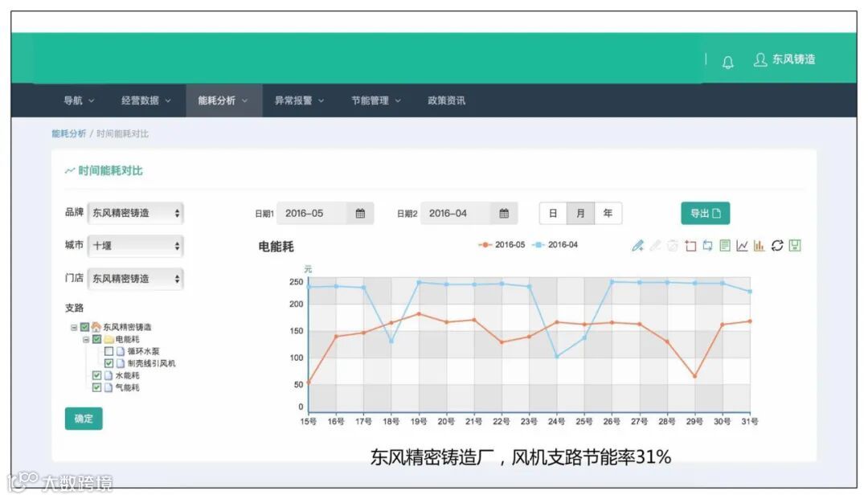
Task: Uncheck the 制壳线引风机 checkbox
Action: tap(108, 363)
